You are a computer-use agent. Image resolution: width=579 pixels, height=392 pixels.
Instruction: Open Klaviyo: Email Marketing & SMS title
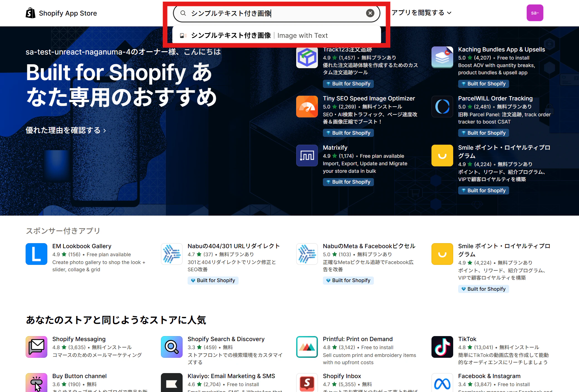pos(231,376)
